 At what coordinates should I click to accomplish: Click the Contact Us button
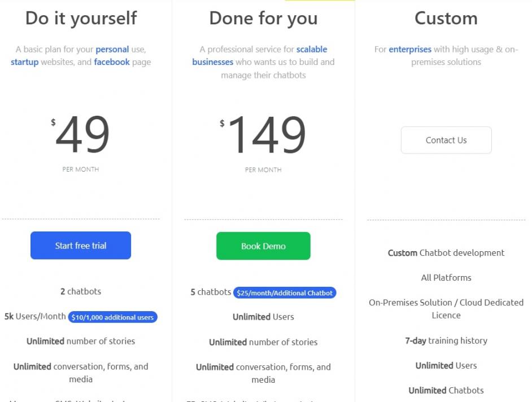[x=446, y=140]
